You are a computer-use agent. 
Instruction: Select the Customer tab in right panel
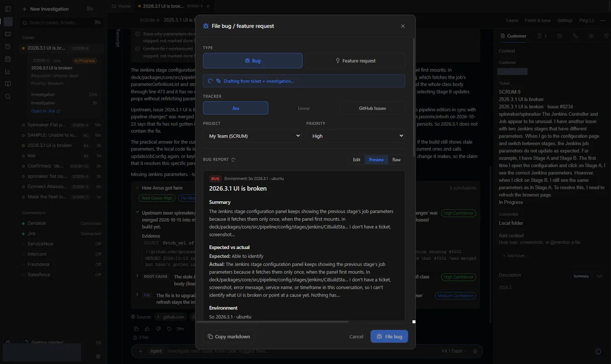(514, 36)
